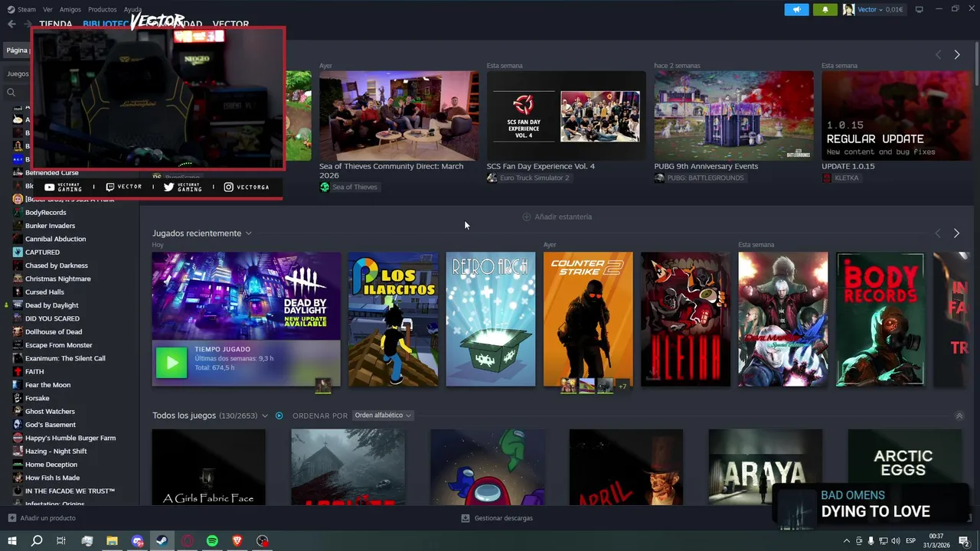The height and width of the screenshot is (551, 980).
Task: Click the plus icon beside Añadir estantería
Action: [x=526, y=217]
